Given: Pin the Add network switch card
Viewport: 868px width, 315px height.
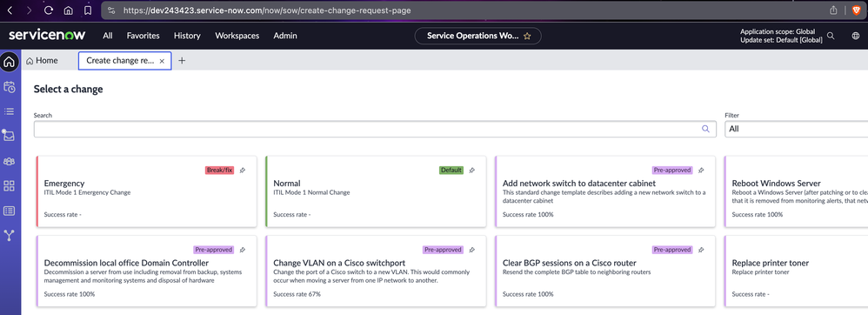Looking at the screenshot, I should [701, 171].
